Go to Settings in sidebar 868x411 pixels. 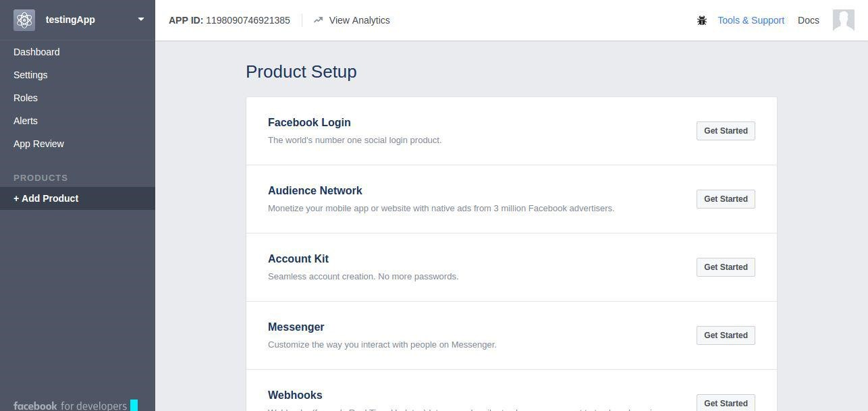[30, 75]
